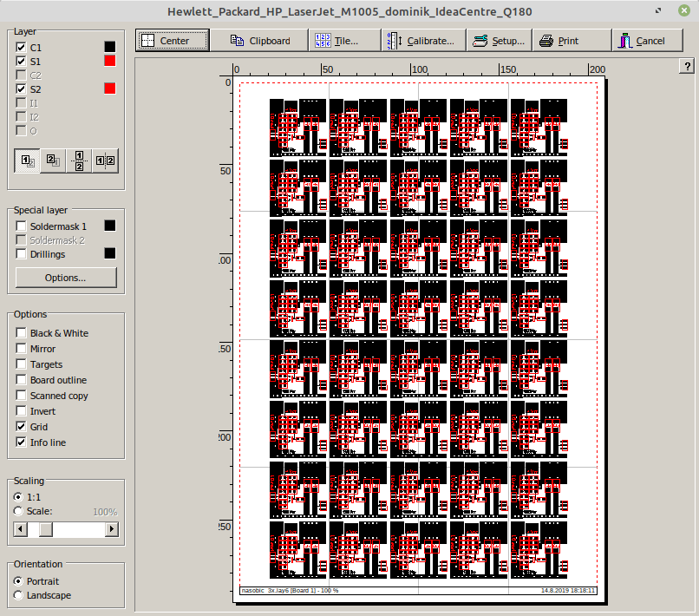Viewport: 699px width, 616px height.
Task: Click the red color swatch for layer S1
Action: [x=109, y=61]
